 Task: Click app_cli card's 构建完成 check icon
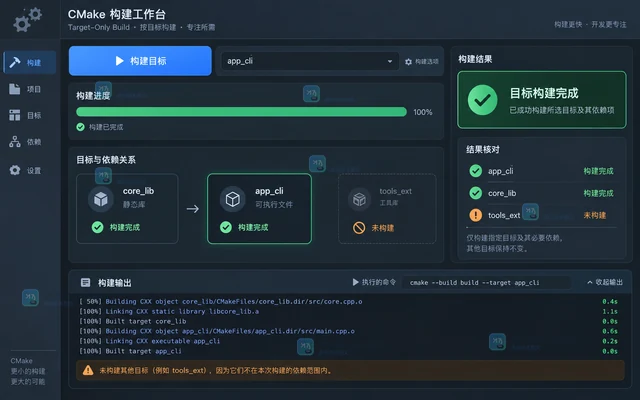pyautogui.click(x=226, y=227)
